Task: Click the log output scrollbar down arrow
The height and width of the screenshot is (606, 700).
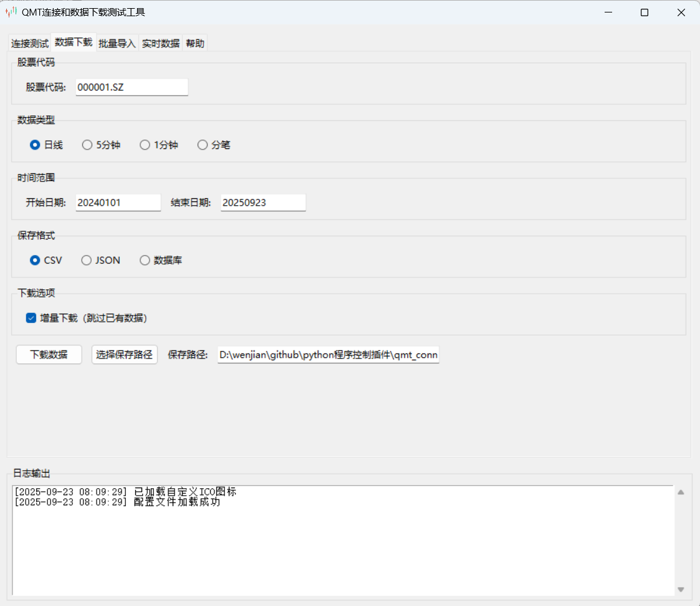Action: (x=681, y=589)
